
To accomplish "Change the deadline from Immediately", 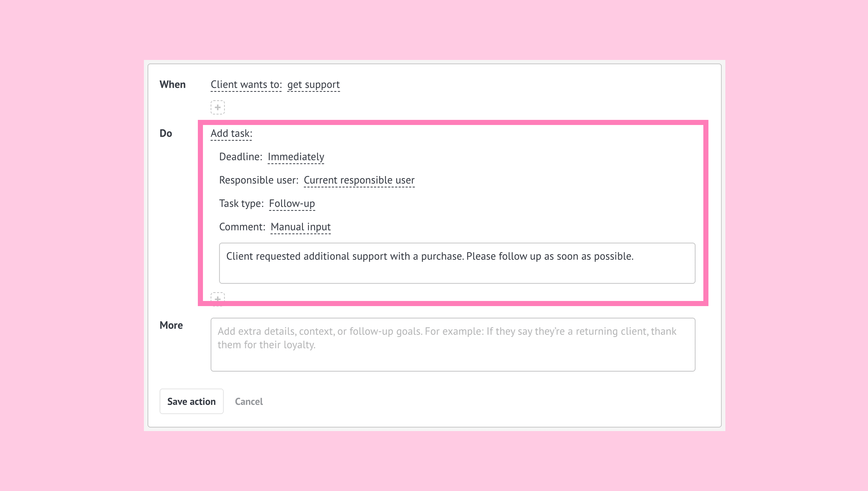I will (296, 157).
